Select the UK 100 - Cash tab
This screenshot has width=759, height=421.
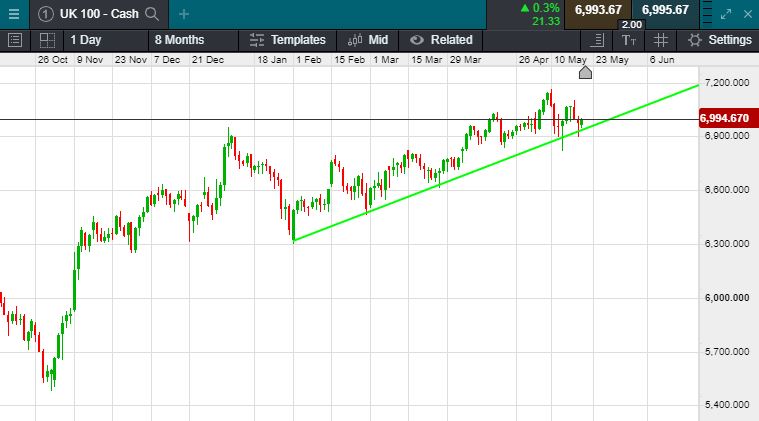(x=98, y=14)
